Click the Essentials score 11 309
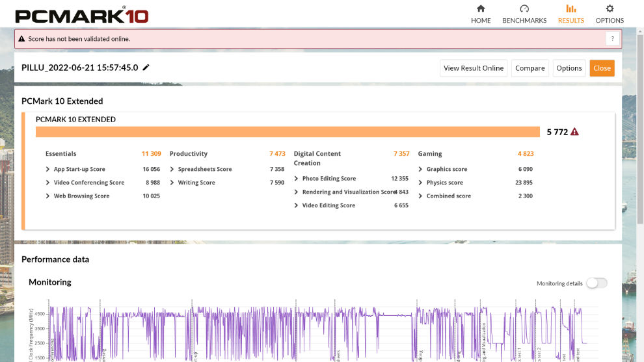The height and width of the screenshot is (362, 644). [151, 154]
